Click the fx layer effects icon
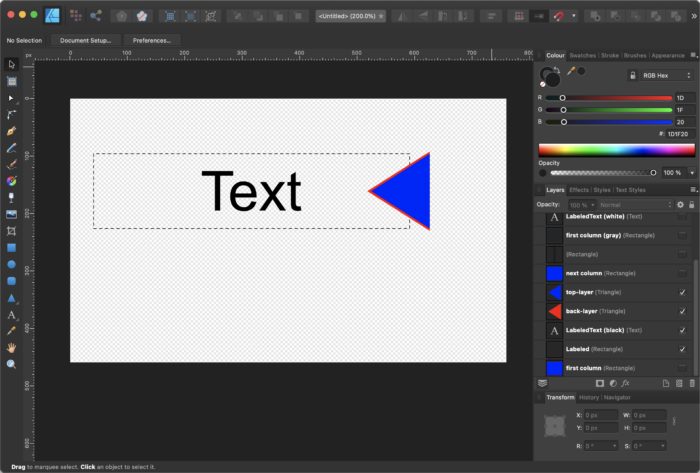The image size is (700, 473). 625,383
